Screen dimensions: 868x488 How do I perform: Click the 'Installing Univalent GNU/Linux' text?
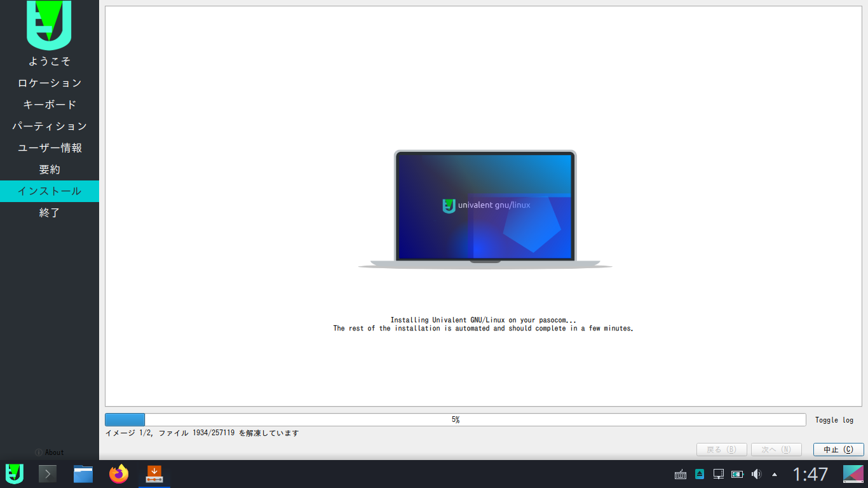click(x=483, y=320)
